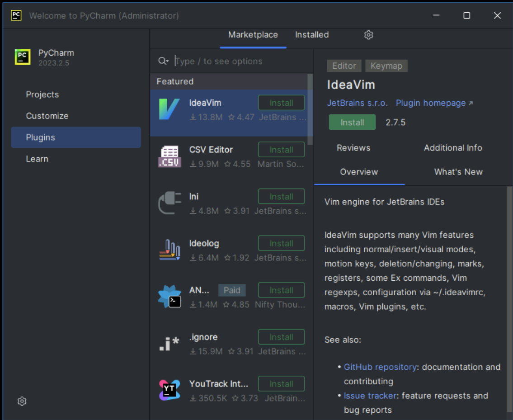Viewport: 513px width, 420px height.
Task: Open the Additional Info tab
Action: click(453, 148)
